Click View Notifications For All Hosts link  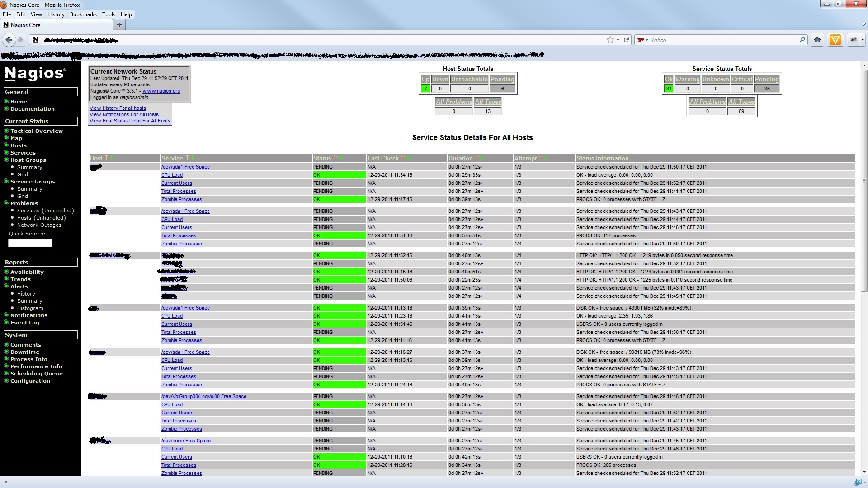pyautogui.click(x=124, y=114)
